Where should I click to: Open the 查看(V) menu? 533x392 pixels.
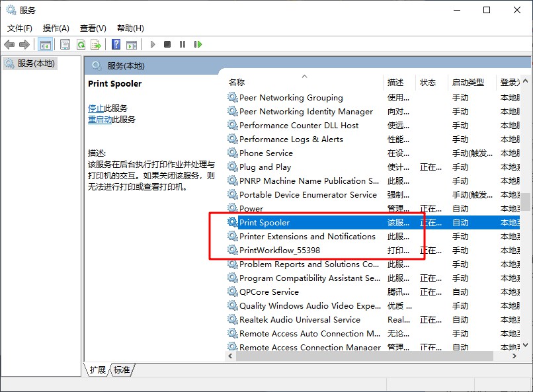(93, 28)
